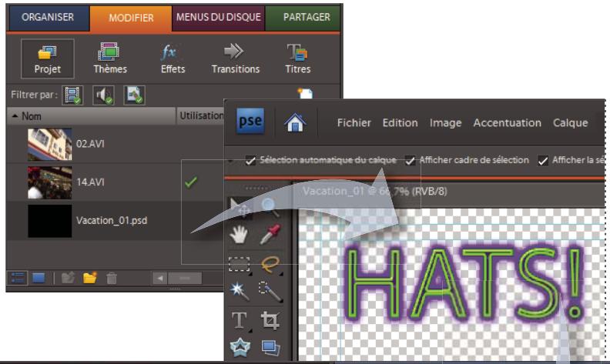Image resolution: width=610 pixels, height=364 pixels.
Task: Click the horizontal scrollbar thumb in project panel
Action: click(185, 279)
